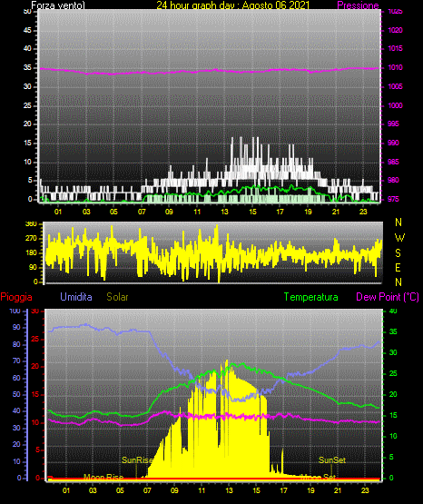This screenshot has height=504, width=423.
Task: Click the 'W' compass direction label
Action: [x=399, y=238]
